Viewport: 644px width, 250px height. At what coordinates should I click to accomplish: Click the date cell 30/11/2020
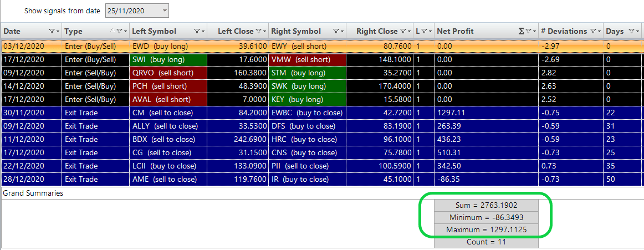31,113
